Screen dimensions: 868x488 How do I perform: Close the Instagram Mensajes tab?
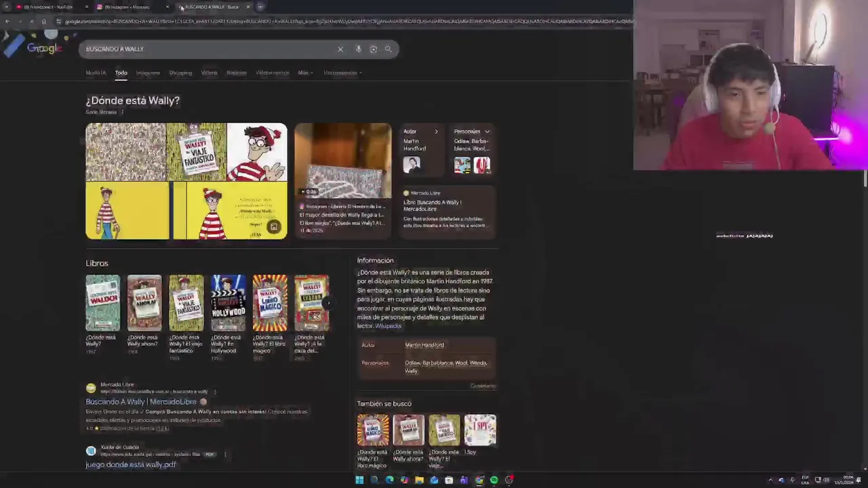point(167,7)
